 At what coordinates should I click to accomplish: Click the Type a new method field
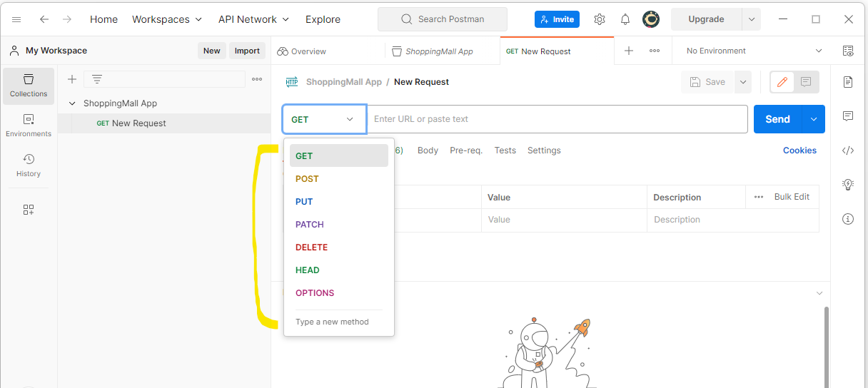[x=339, y=322]
